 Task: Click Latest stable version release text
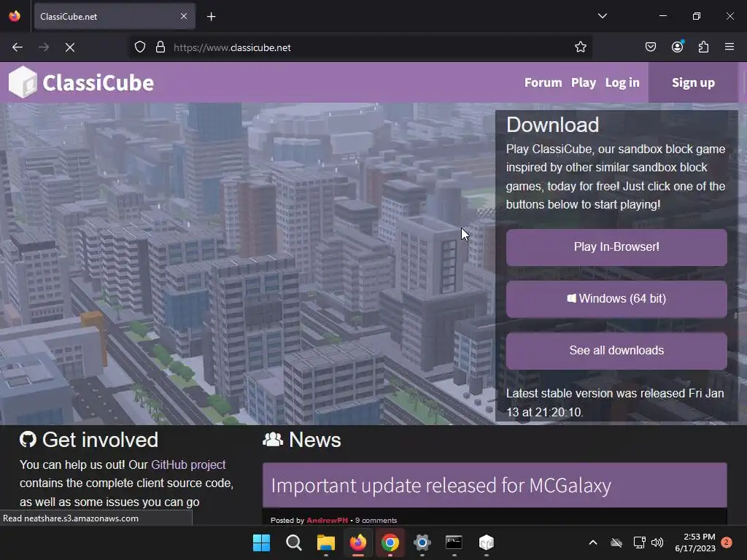click(614, 402)
